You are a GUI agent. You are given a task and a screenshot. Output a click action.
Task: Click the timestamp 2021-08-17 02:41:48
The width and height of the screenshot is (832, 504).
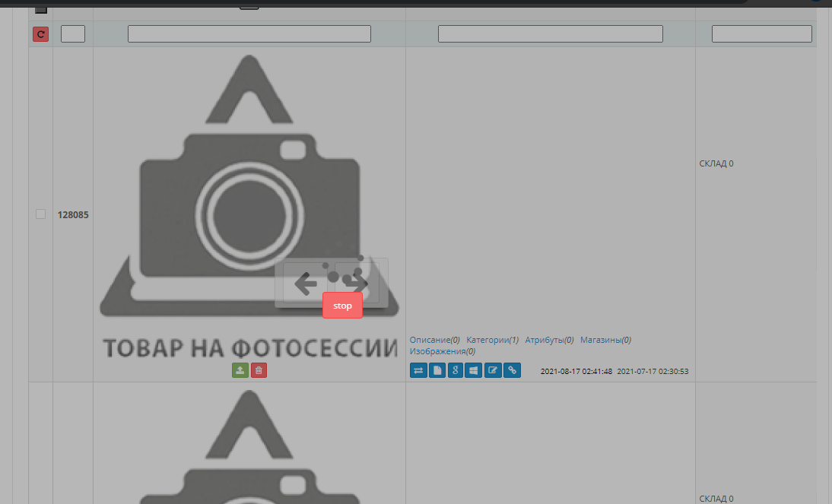tap(576, 372)
